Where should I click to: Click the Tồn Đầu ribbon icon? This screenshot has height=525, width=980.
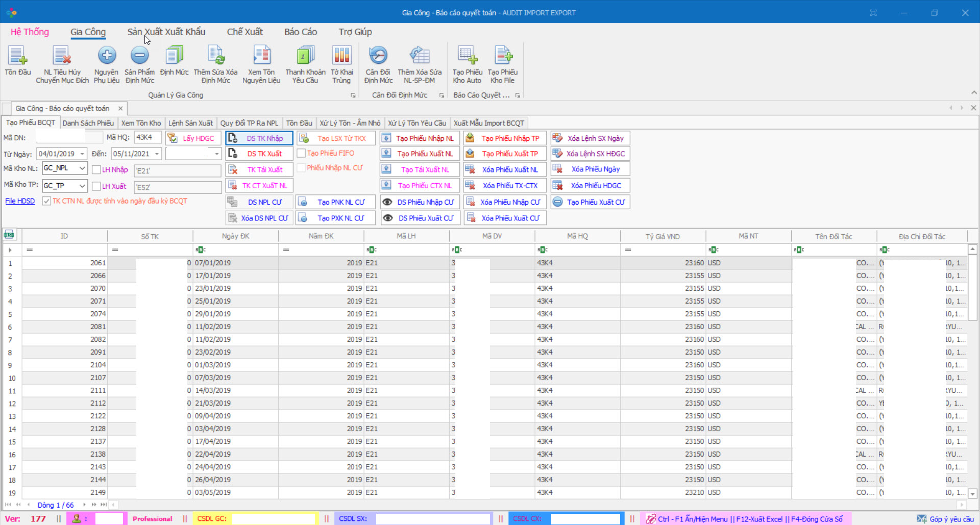pyautogui.click(x=17, y=56)
